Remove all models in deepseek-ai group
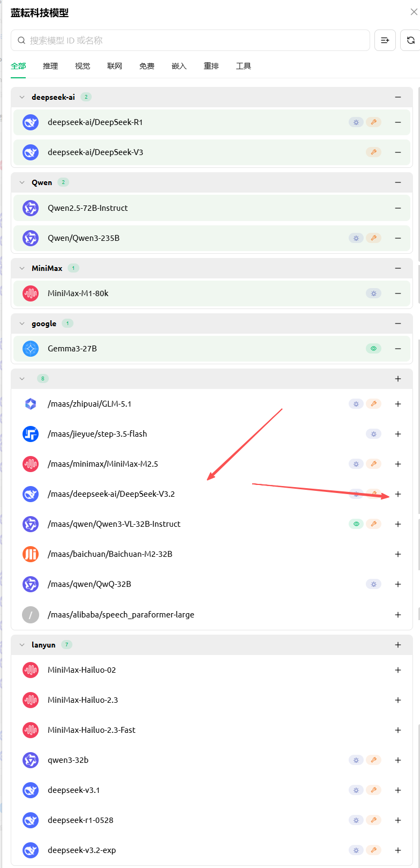The width and height of the screenshot is (420, 868). tap(398, 97)
